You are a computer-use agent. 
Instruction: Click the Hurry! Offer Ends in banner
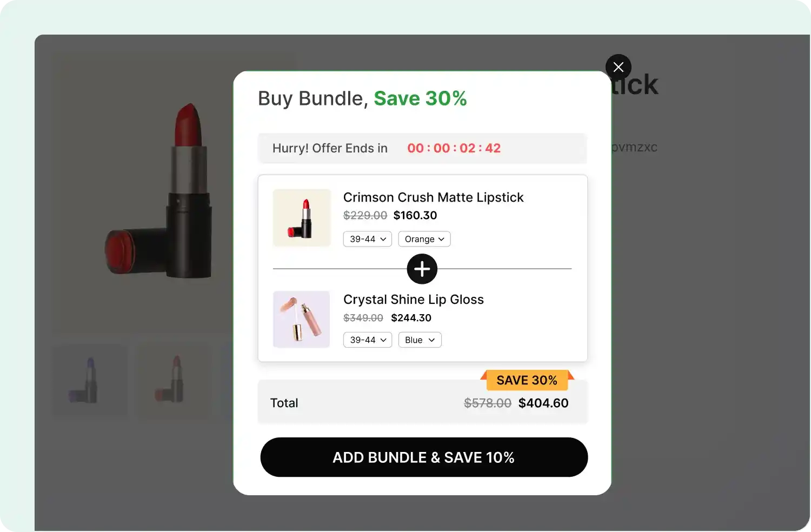tap(422, 148)
